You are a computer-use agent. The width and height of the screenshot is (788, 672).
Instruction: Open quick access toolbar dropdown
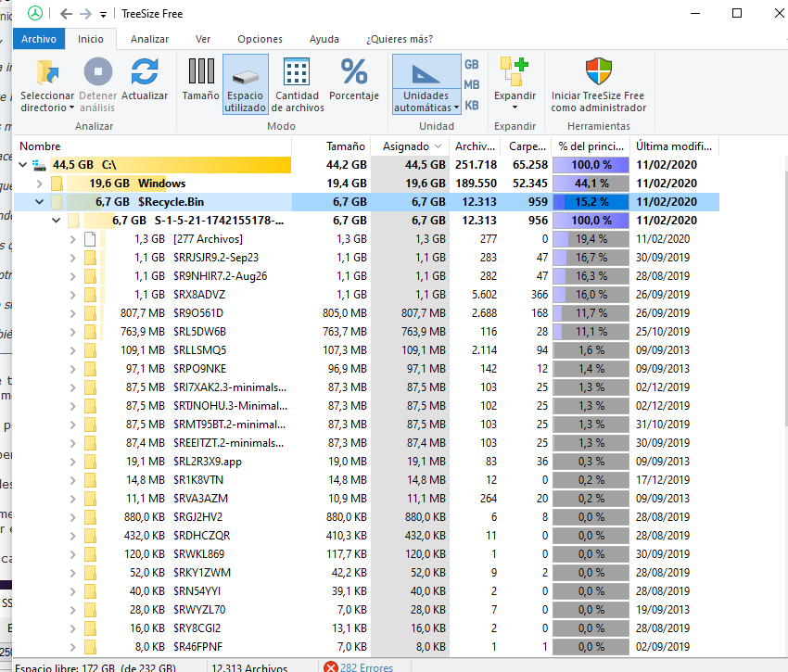tap(103, 15)
